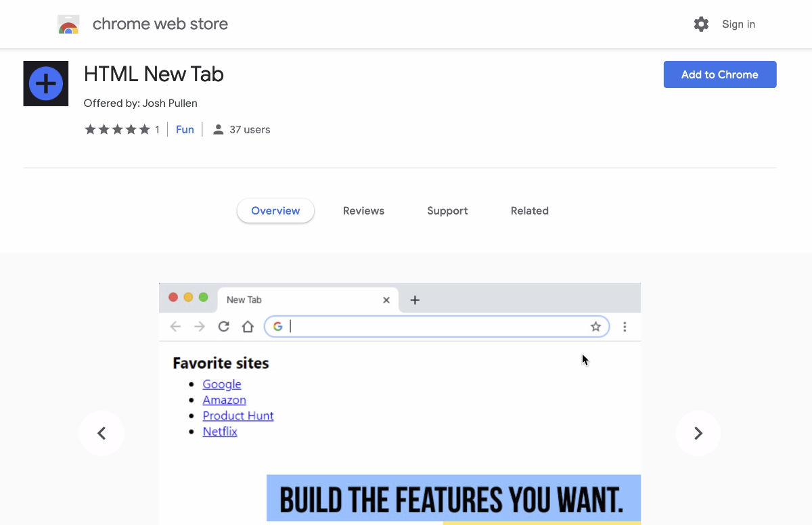Open the Reviews tab

pyautogui.click(x=363, y=211)
